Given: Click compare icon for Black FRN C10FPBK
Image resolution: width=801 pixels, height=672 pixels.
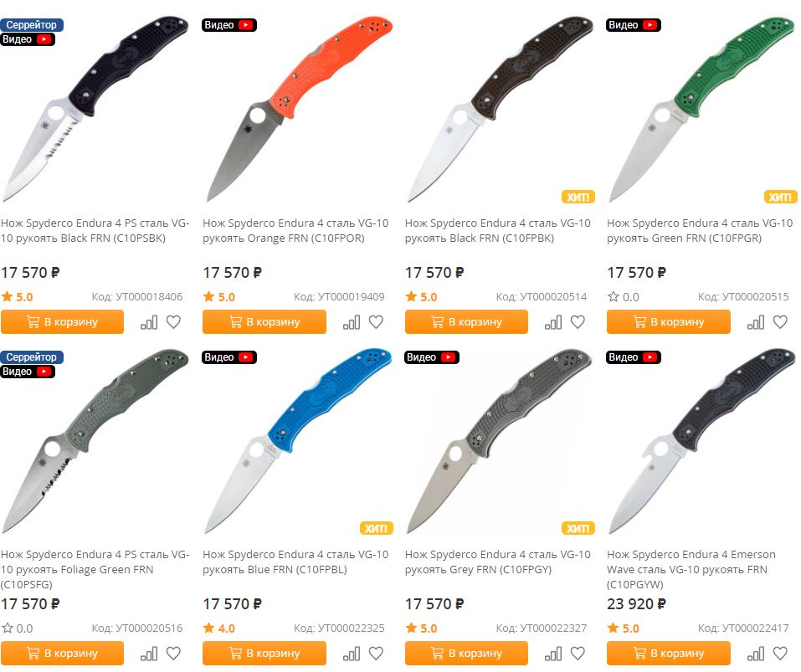Looking at the screenshot, I should click(x=553, y=322).
